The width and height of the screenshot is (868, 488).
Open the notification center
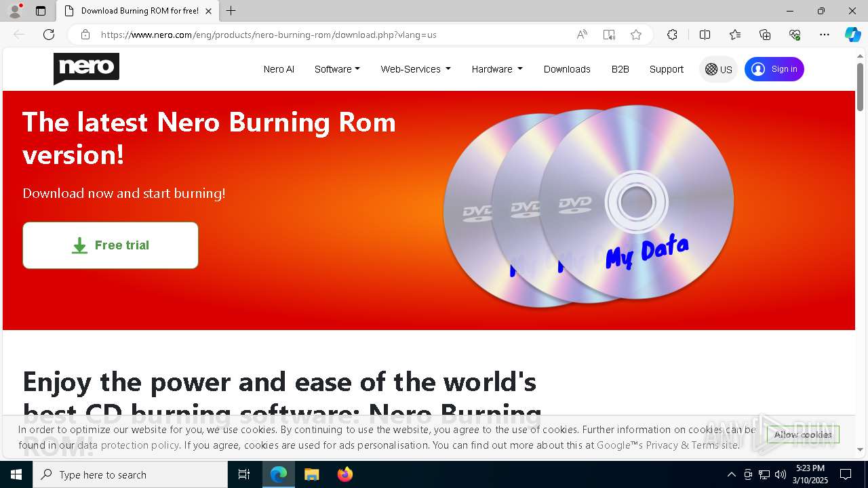pos(846,474)
